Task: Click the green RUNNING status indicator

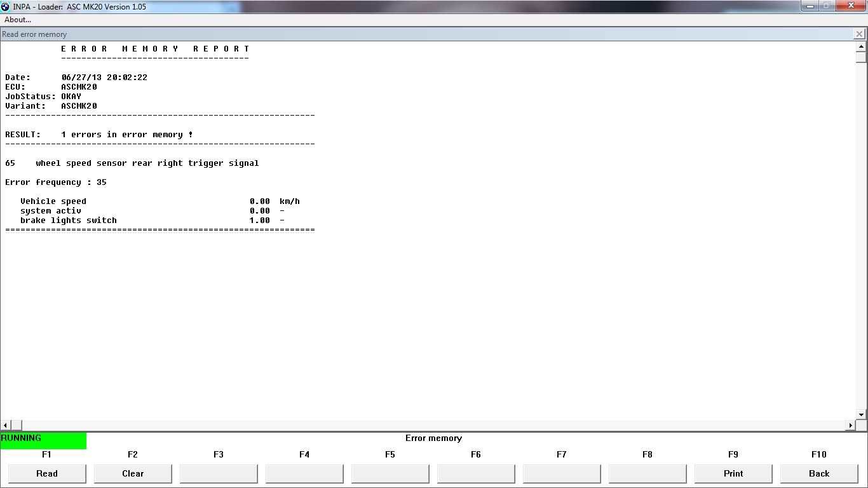Action: pyautogui.click(x=43, y=440)
